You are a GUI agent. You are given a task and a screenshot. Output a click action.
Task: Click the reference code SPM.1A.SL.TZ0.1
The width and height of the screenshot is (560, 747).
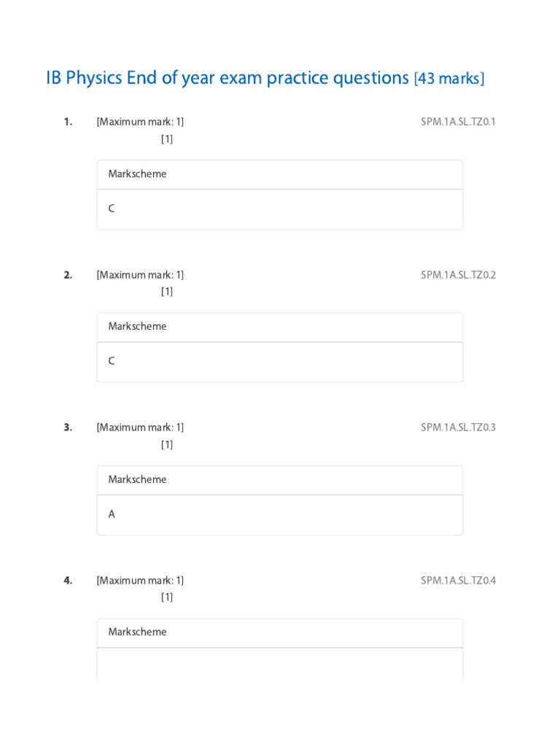[458, 122]
